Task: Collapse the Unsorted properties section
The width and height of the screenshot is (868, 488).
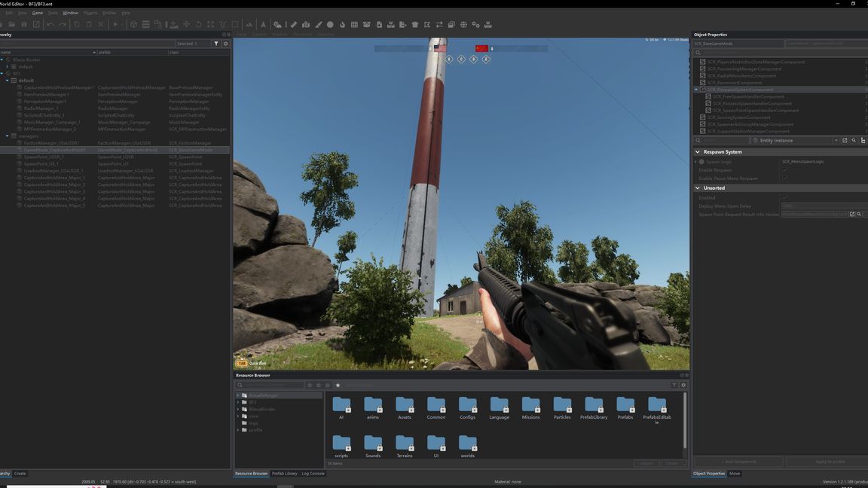Action: (698, 188)
